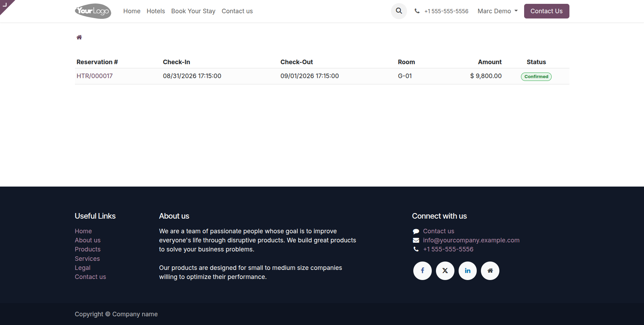Click Contact us under Useful Links

[90, 277]
